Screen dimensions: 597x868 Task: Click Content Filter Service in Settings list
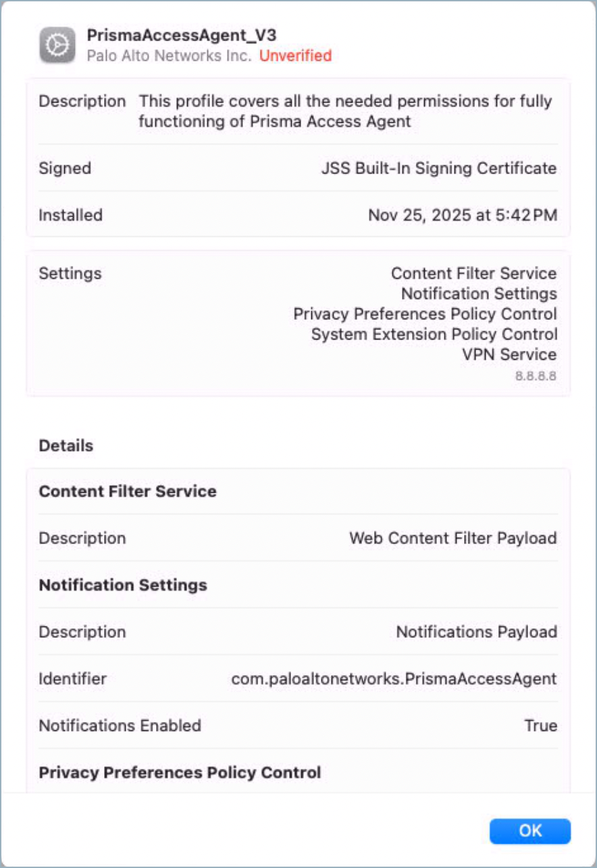pyautogui.click(x=473, y=273)
